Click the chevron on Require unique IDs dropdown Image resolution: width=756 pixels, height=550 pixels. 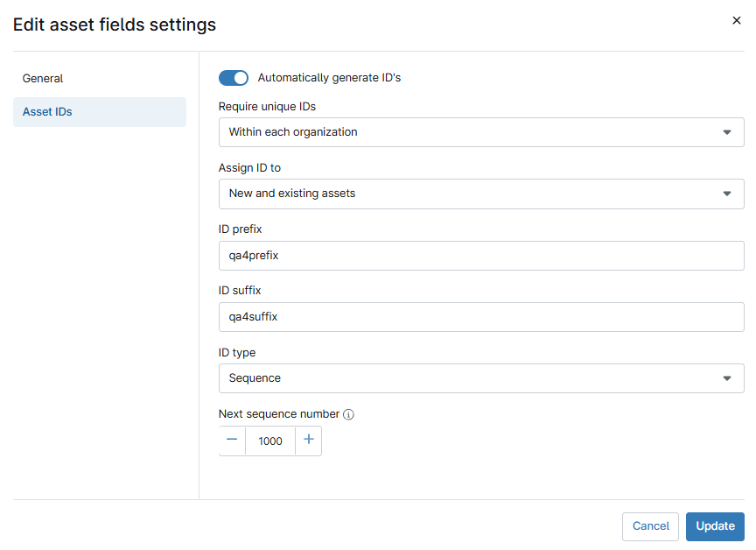tap(726, 132)
